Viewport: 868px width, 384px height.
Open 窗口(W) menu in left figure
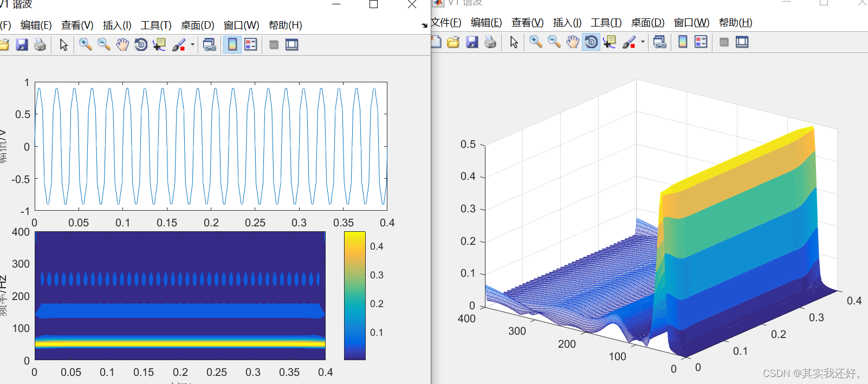242,25
